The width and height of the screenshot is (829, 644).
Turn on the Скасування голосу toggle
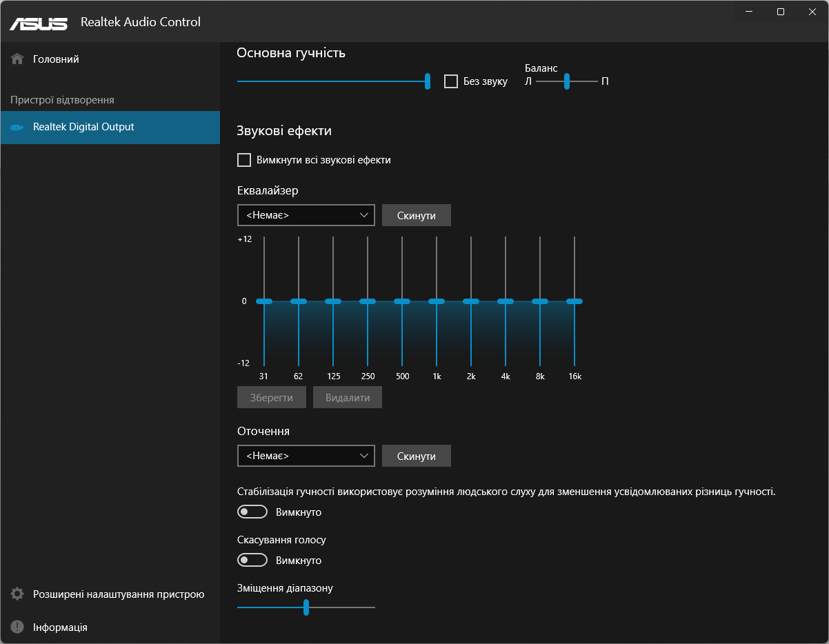pos(252,559)
